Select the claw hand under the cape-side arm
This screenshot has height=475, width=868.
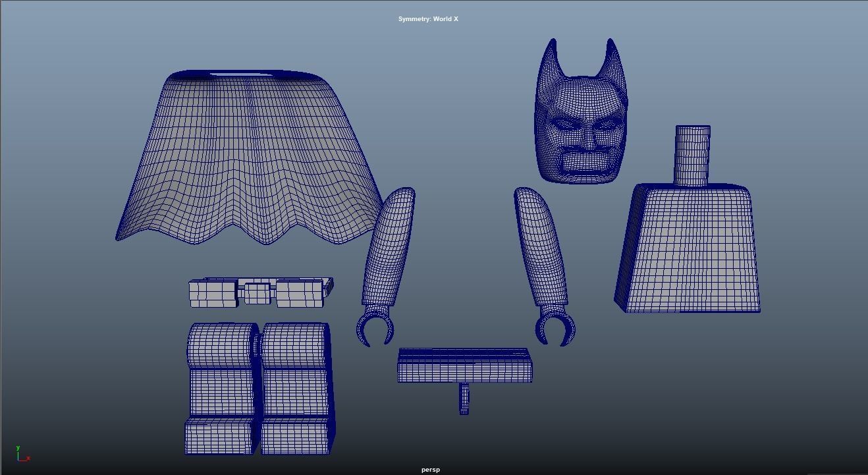pyautogui.click(x=375, y=327)
